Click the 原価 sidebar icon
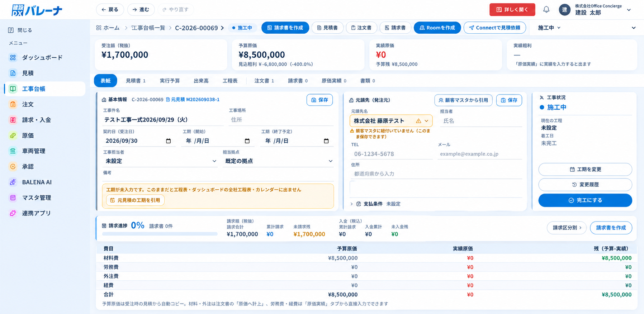644x314 pixels. pos(13,135)
